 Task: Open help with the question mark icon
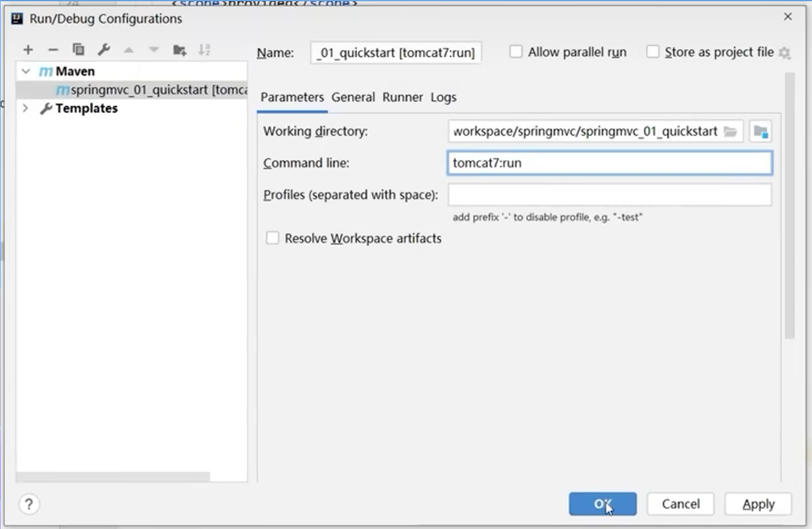[x=28, y=504]
